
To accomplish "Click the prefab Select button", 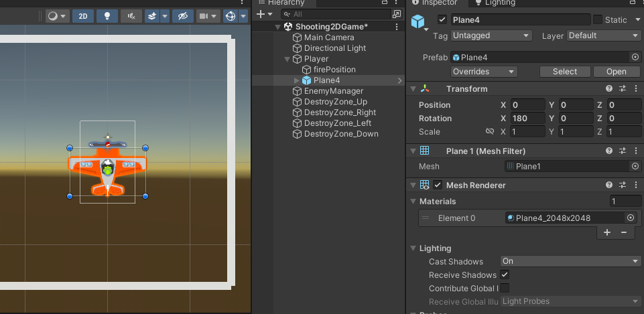I will point(565,72).
